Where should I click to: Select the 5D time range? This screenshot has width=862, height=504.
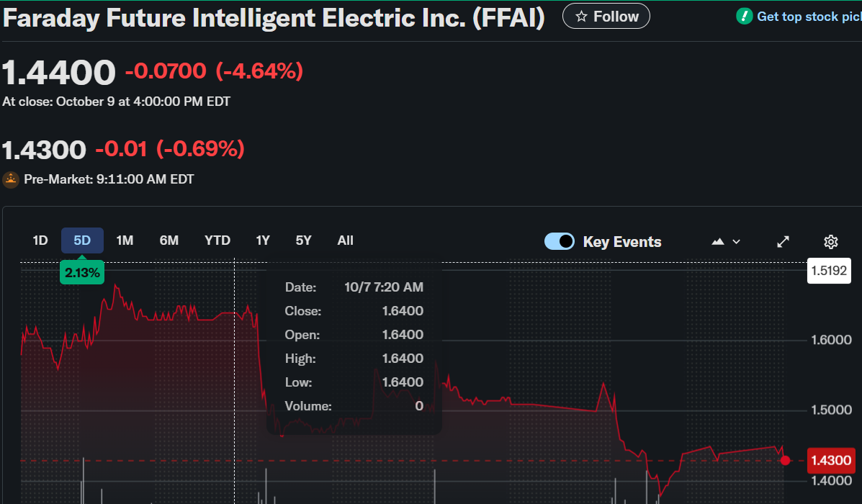(82, 240)
